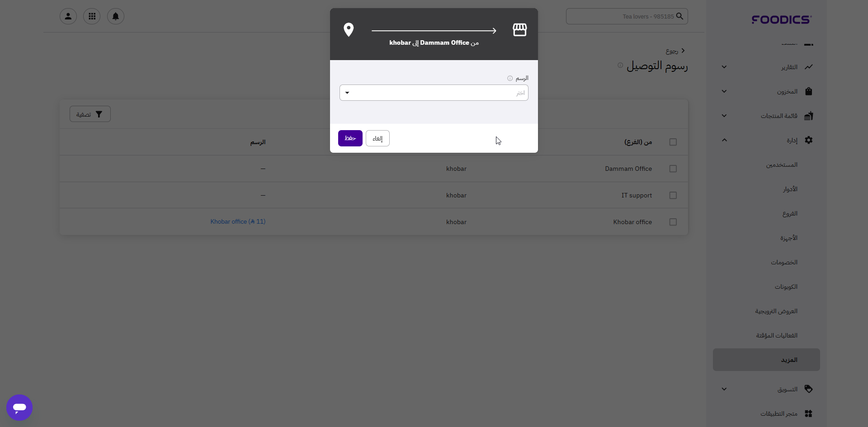Click the info icon beside الرسم label
The width and height of the screenshot is (868, 427).
click(510, 78)
